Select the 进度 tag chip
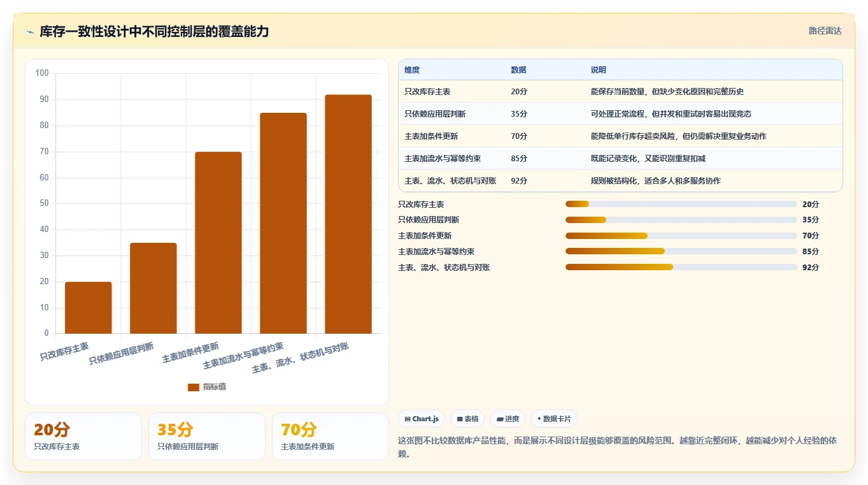The image size is (868, 485). [508, 419]
